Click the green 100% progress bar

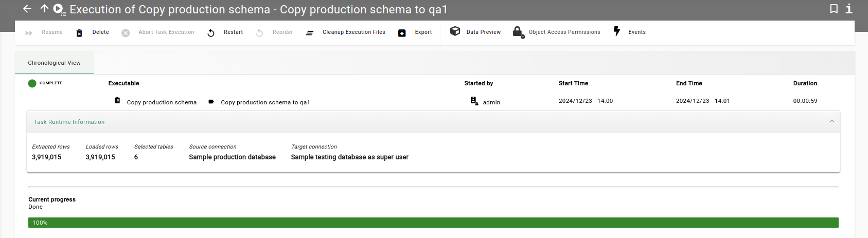click(x=433, y=223)
